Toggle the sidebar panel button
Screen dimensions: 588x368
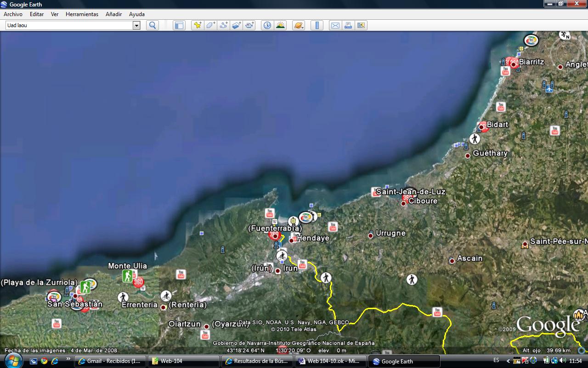point(179,25)
